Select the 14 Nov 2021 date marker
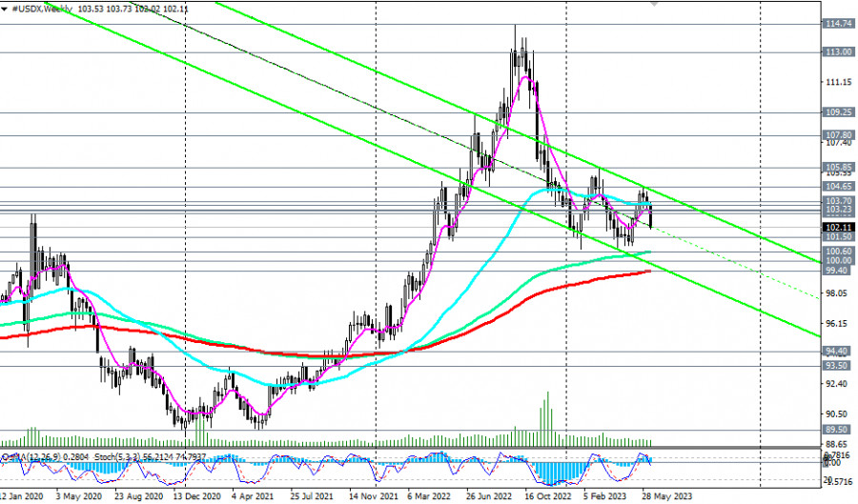 point(372,496)
